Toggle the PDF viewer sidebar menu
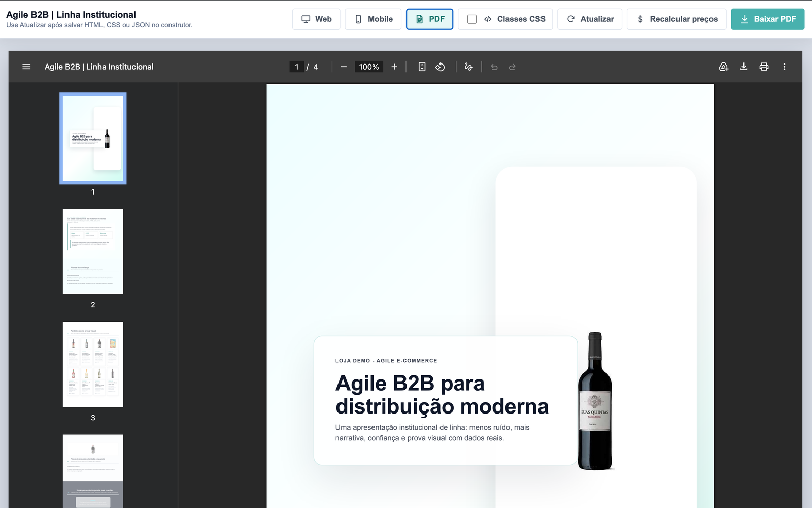 pyautogui.click(x=26, y=67)
